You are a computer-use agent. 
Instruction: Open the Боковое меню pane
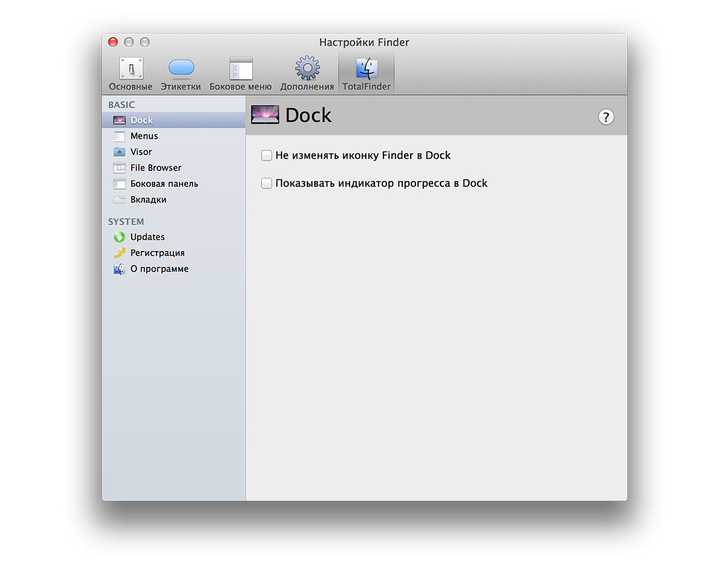coord(241,74)
